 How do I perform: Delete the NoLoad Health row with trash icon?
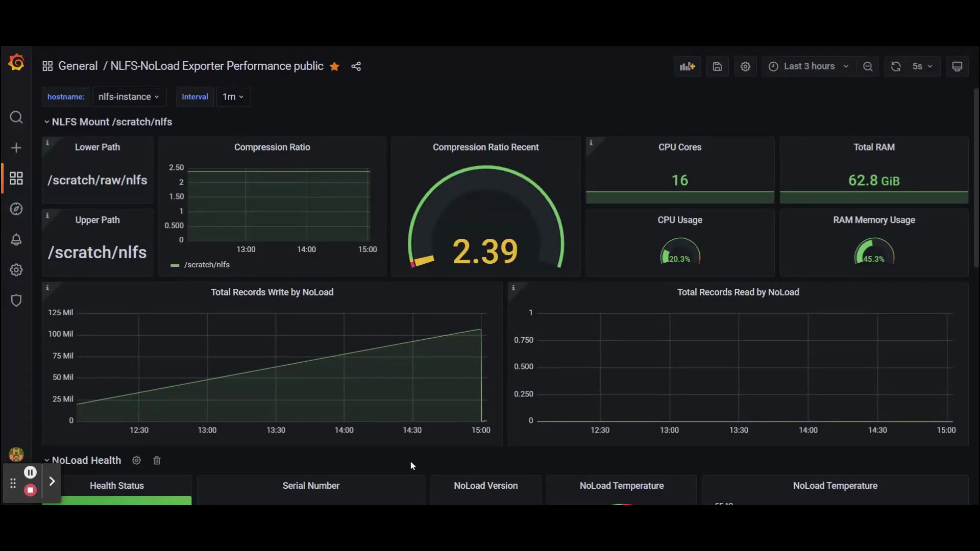tap(157, 460)
